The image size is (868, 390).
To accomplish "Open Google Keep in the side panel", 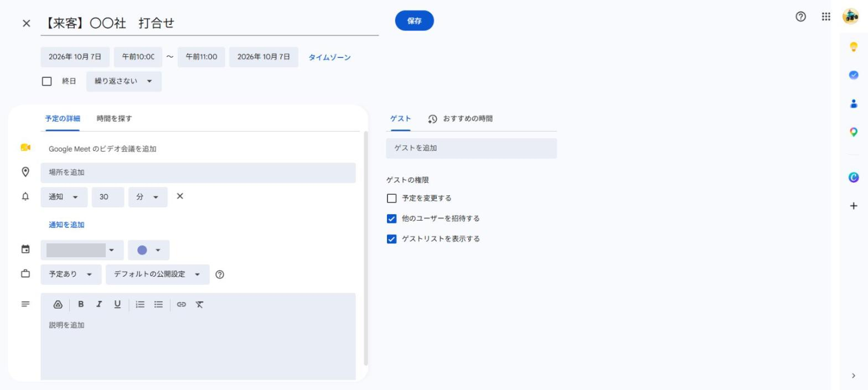I will point(854,46).
